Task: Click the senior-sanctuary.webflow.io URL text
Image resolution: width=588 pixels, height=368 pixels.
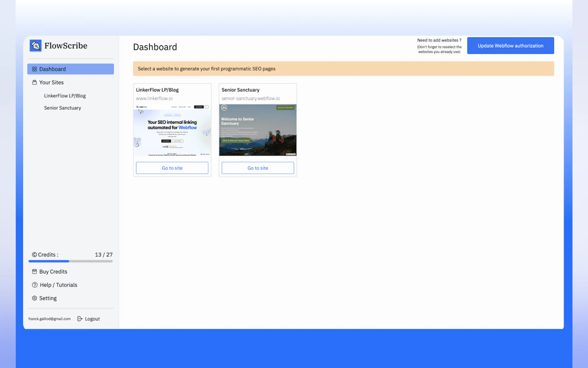Action: [x=250, y=98]
